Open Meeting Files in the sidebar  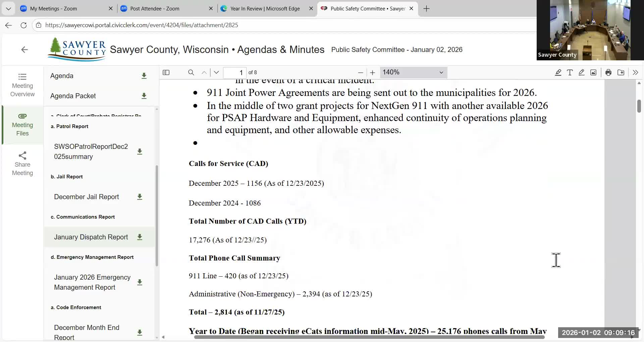[x=22, y=125]
